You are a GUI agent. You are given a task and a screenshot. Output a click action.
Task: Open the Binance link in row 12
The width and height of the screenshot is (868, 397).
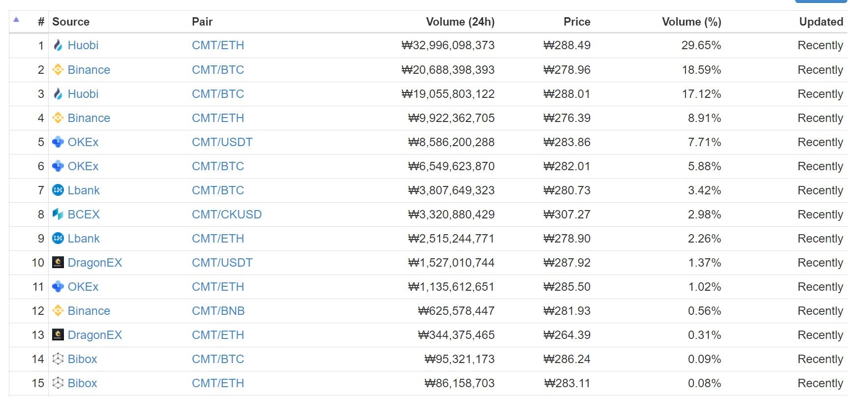click(89, 310)
